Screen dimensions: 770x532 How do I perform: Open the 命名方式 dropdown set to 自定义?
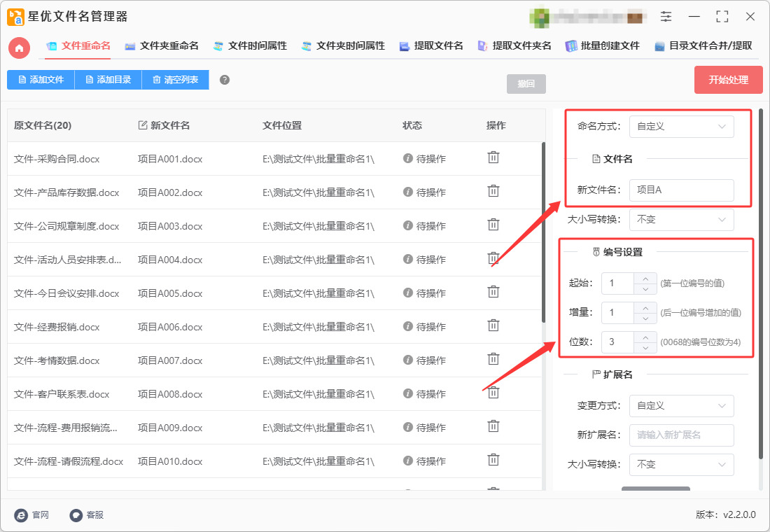[681, 126]
